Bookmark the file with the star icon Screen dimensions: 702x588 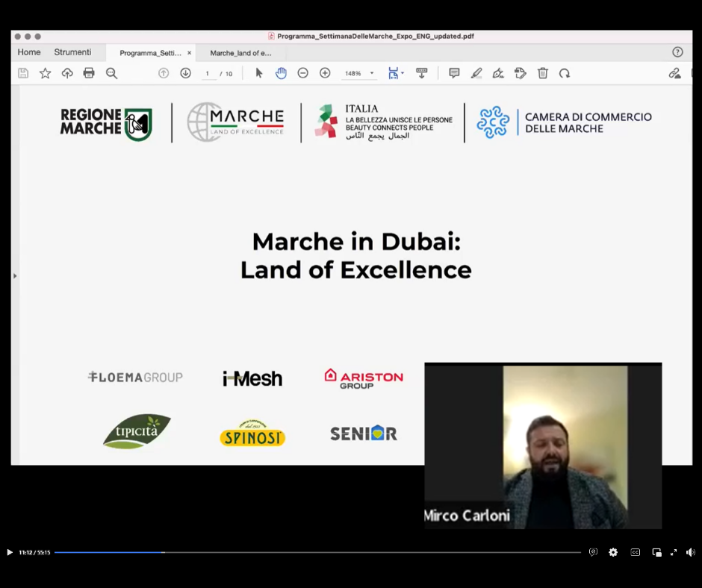coord(45,73)
